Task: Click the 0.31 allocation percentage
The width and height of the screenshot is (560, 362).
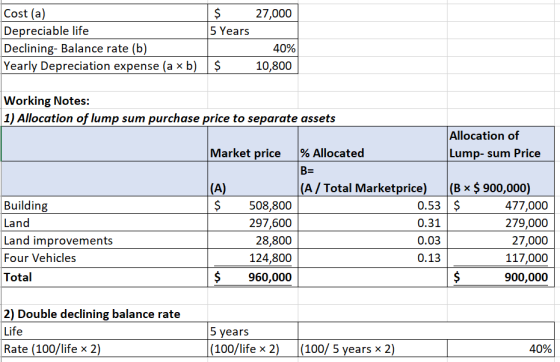Action: (x=373, y=223)
